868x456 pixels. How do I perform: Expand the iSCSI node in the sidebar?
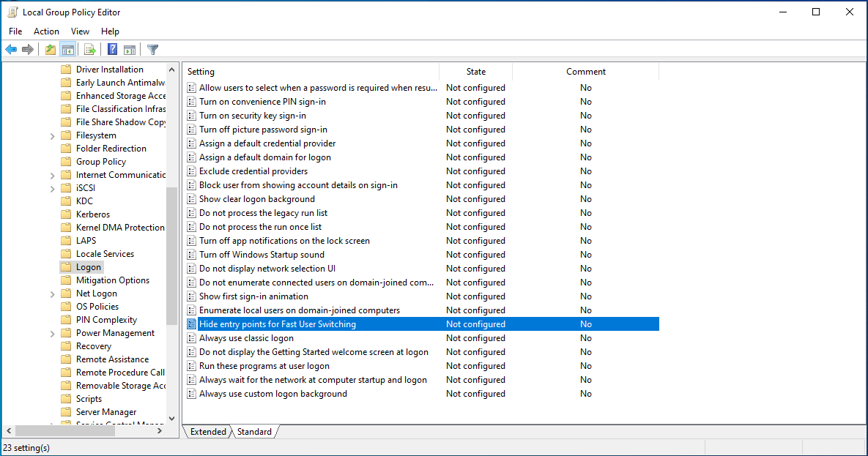click(51, 187)
